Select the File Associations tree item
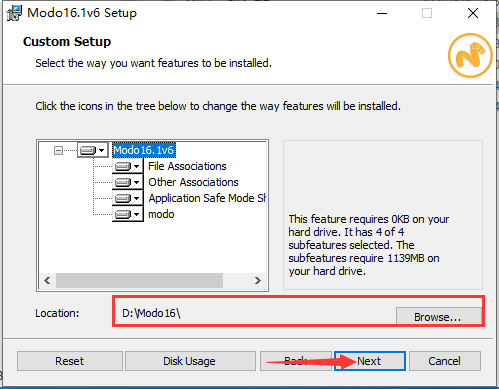The height and width of the screenshot is (389, 499). [187, 166]
